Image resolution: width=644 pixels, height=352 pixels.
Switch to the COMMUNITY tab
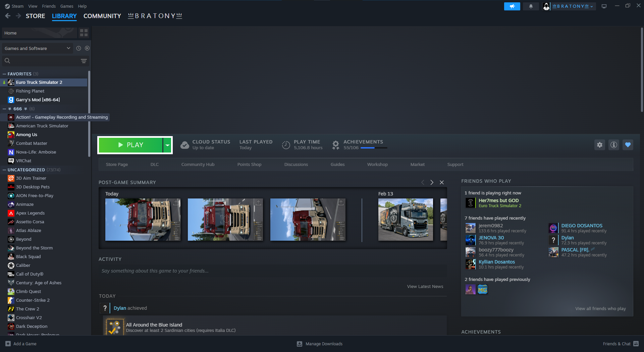[102, 16]
